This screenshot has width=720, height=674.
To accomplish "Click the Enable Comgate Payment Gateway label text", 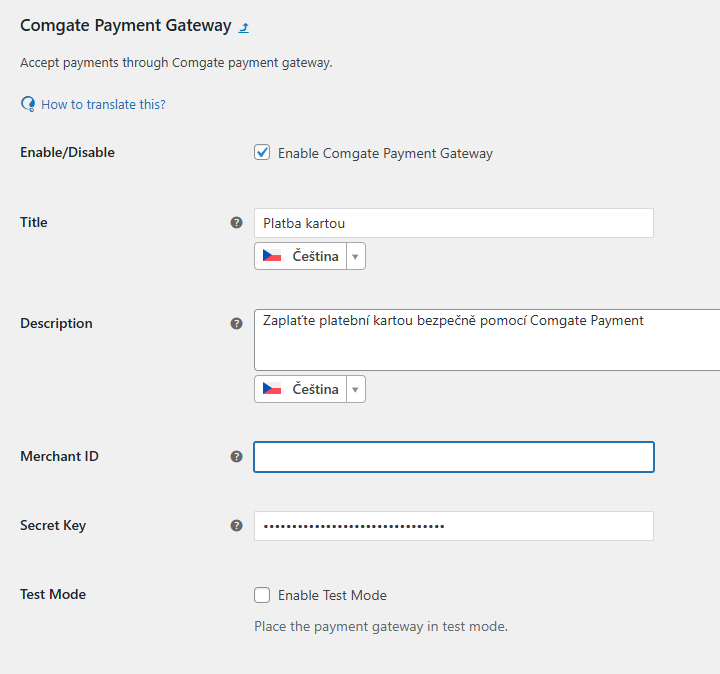I will pyautogui.click(x=385, y=153).
